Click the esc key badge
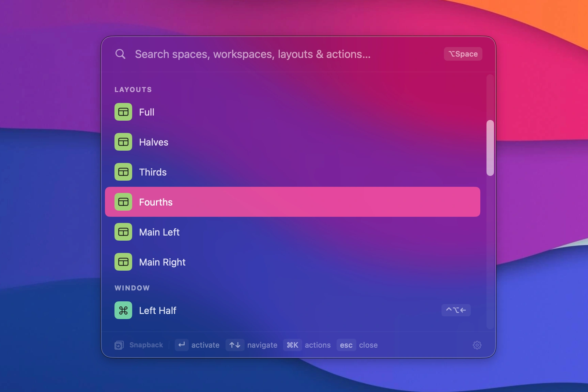This screenshot has height=392, width=588. coord(346,345)
